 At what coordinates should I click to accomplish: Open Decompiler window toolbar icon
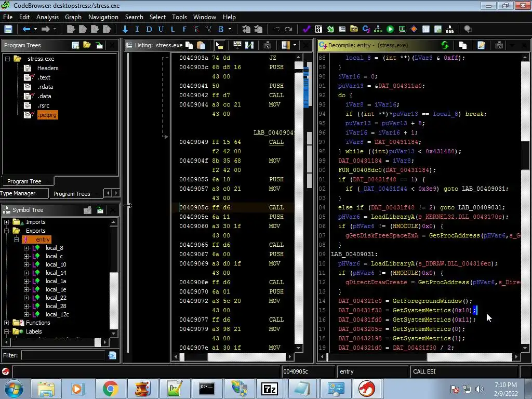[366, 29]
